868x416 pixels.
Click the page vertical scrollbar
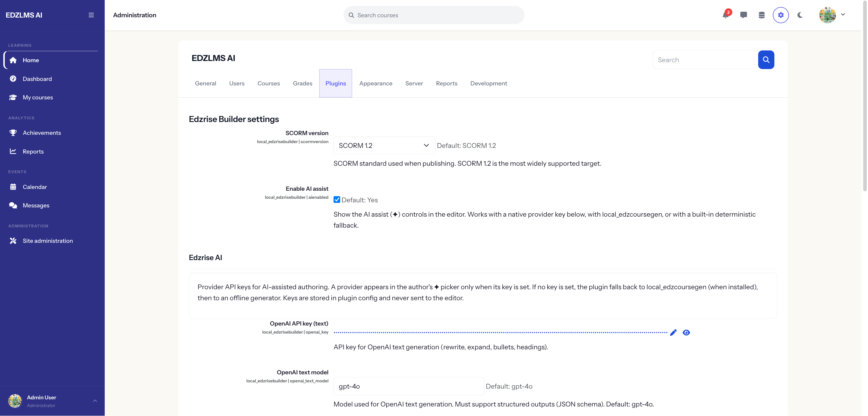[865, 96]
